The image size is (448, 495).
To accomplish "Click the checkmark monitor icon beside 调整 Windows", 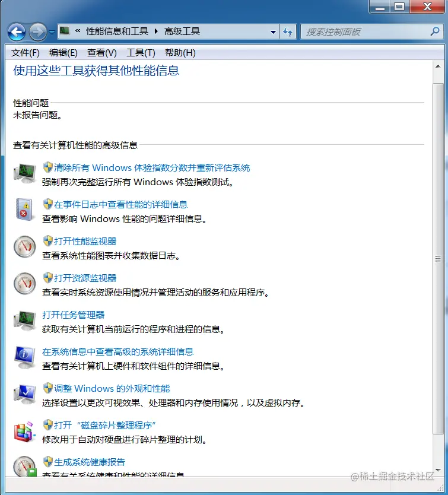I will click(25, 394).
